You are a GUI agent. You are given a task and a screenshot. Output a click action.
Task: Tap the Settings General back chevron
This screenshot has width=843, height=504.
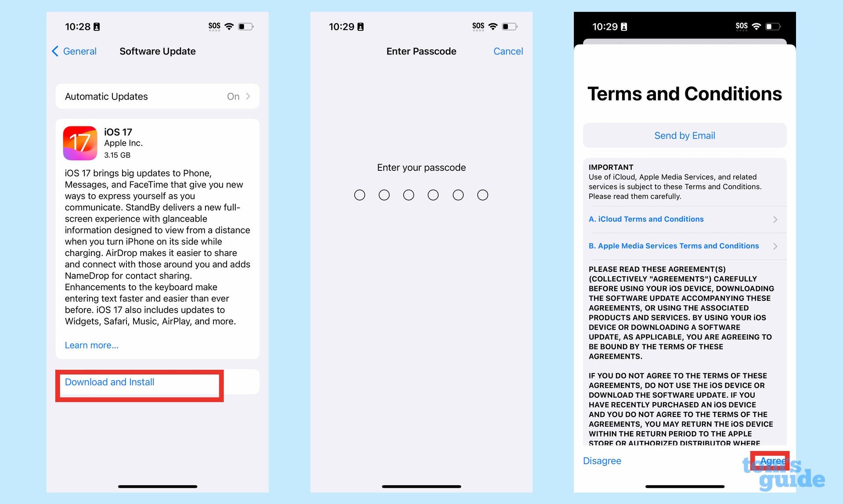[x=58, y=51]
